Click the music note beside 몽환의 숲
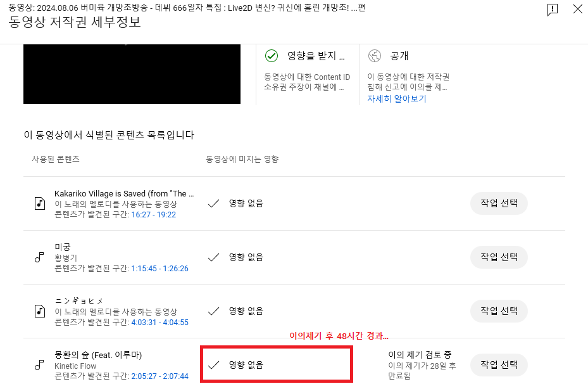The image size is (588, 391). (x=39, y=365)
